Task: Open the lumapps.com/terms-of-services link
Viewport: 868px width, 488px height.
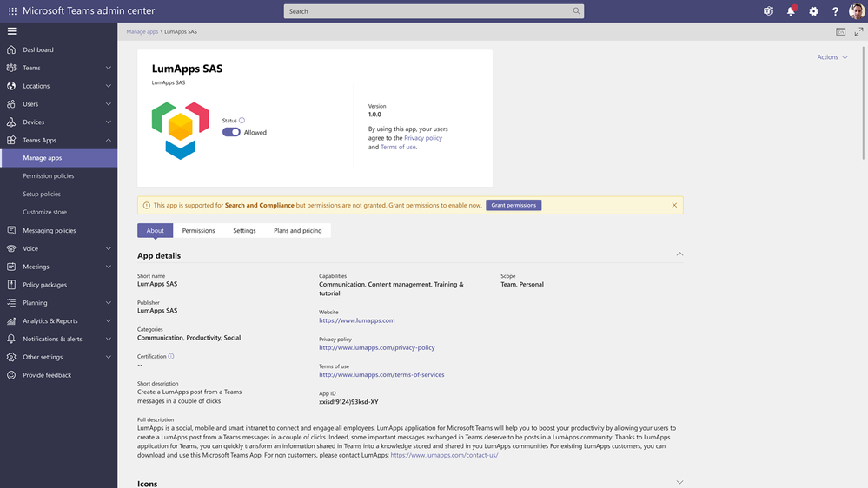Action: pyautogui.click(x=381, y=374)
